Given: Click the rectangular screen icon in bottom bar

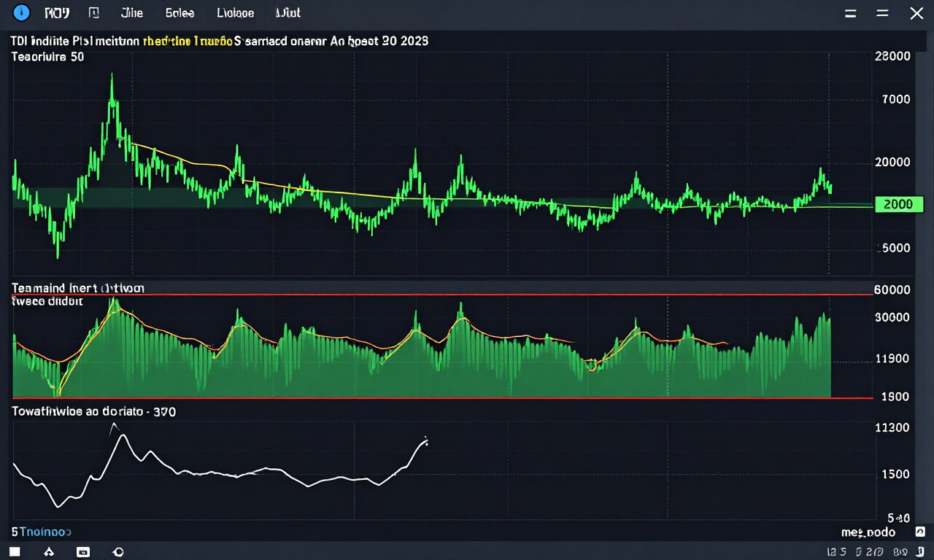Looking at the screenshot, I should point(82,552).
